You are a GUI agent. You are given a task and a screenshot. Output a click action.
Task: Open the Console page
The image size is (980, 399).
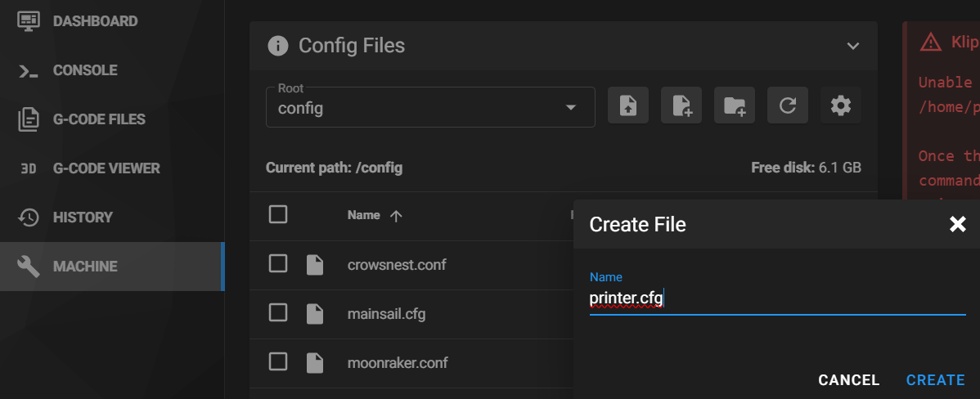pyautogui.click(x=85, y=70)
